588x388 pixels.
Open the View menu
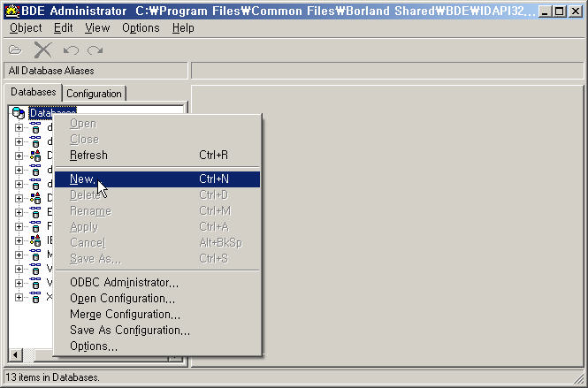click(97, 28)
